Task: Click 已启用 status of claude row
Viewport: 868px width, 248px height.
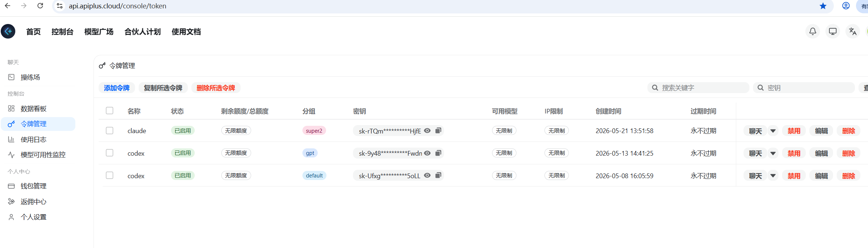Action: point(183,131)
